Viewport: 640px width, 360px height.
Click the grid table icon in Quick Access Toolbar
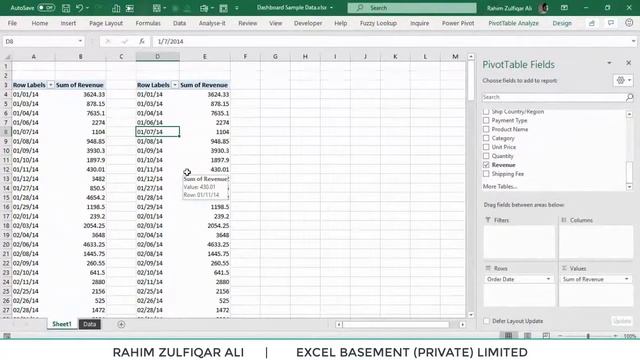click(x=157, y=8)
